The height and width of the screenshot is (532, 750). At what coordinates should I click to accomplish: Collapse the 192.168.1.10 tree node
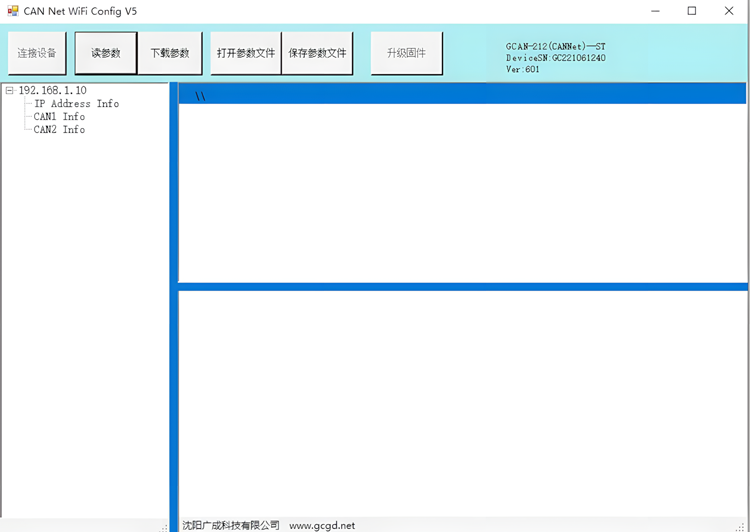pos(10,91)
